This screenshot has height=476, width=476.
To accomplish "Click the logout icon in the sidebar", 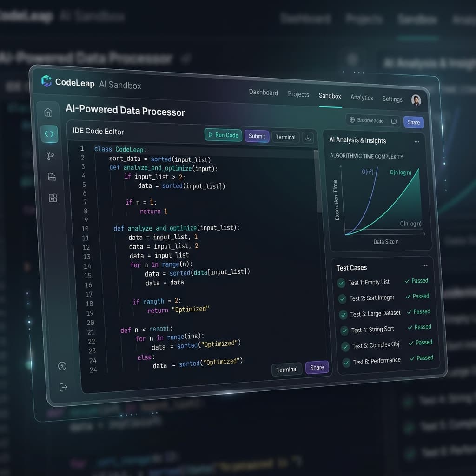I will (x=63, y=387).
